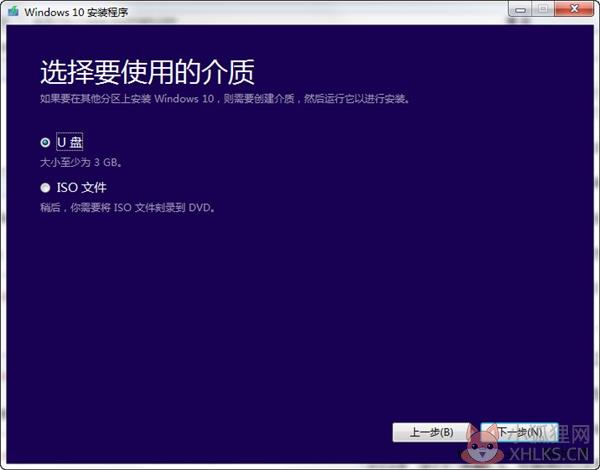
Task: Minimize the Windows 10 setup window
Action: pos(520,9)
